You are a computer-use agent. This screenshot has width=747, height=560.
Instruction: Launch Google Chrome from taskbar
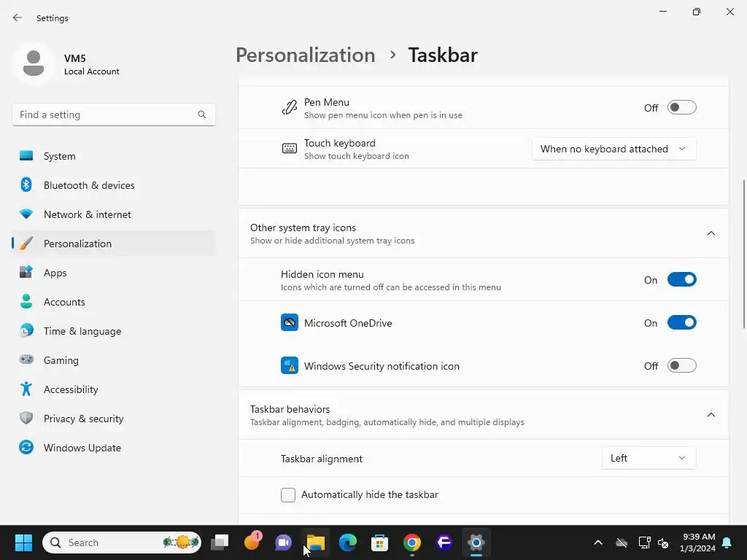[412, 542]
